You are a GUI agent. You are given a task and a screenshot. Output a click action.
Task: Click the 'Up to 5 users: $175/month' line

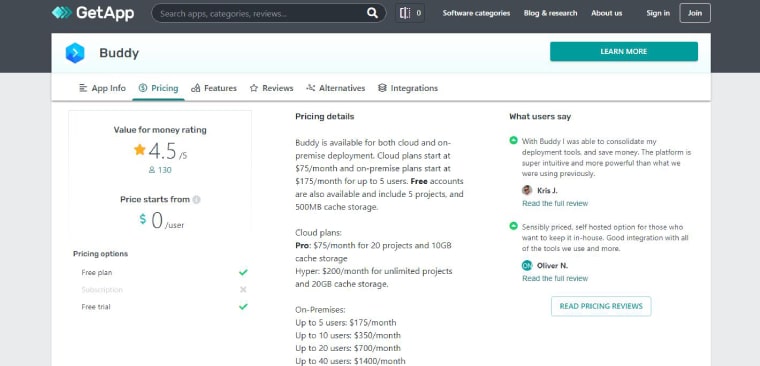346,322
